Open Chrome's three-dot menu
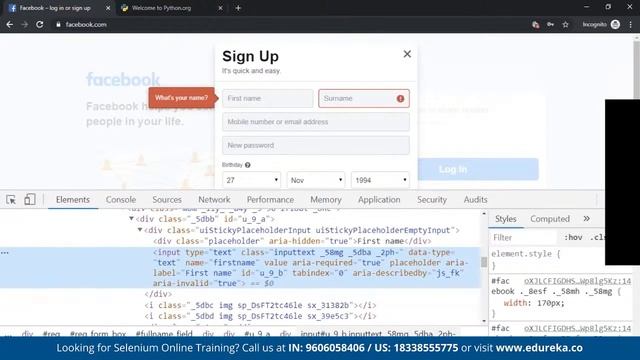The width and height of the screenshot is (640, 360). 631,24
